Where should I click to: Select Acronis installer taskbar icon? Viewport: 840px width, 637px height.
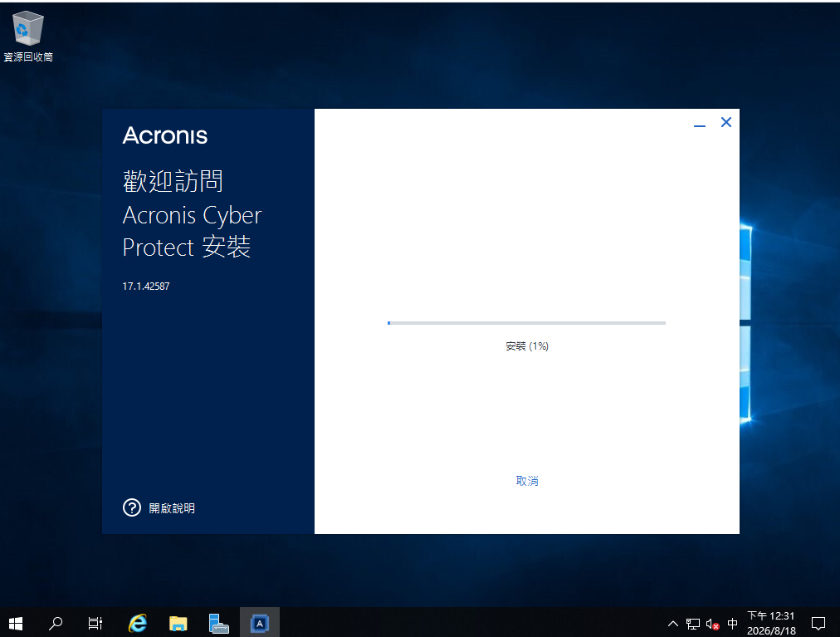pyautogui.click(x=259, y=623)
